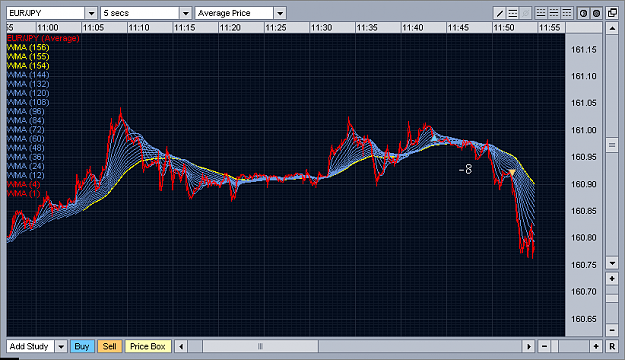Choose line style with solid top line
The image size is (625, 360).
tap(566, 13)
